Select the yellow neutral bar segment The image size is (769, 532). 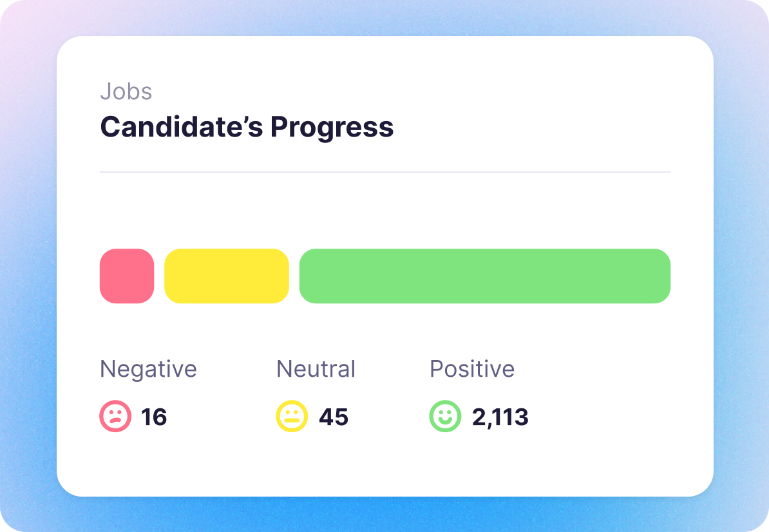(x=227, y=276)
